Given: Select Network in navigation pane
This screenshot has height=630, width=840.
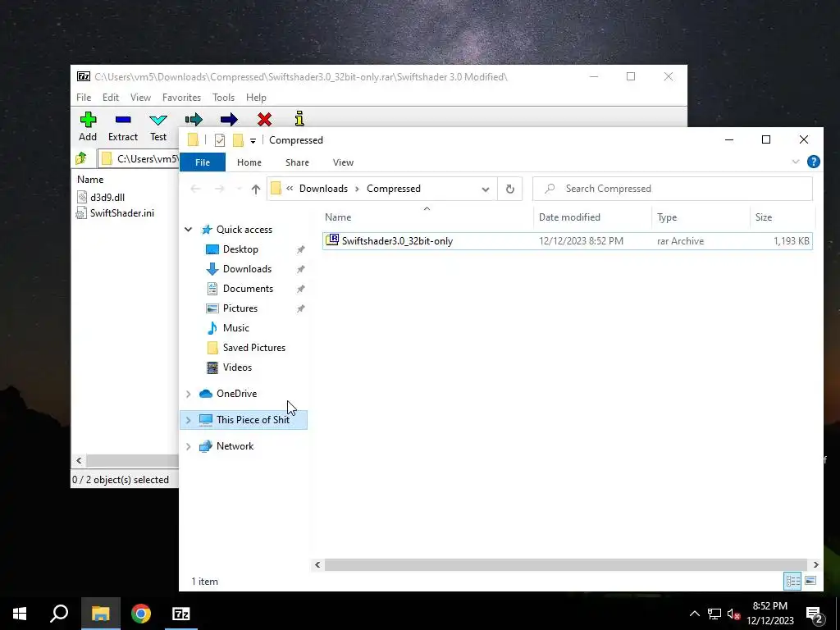Looking at the screenshot, I should 235,446.
